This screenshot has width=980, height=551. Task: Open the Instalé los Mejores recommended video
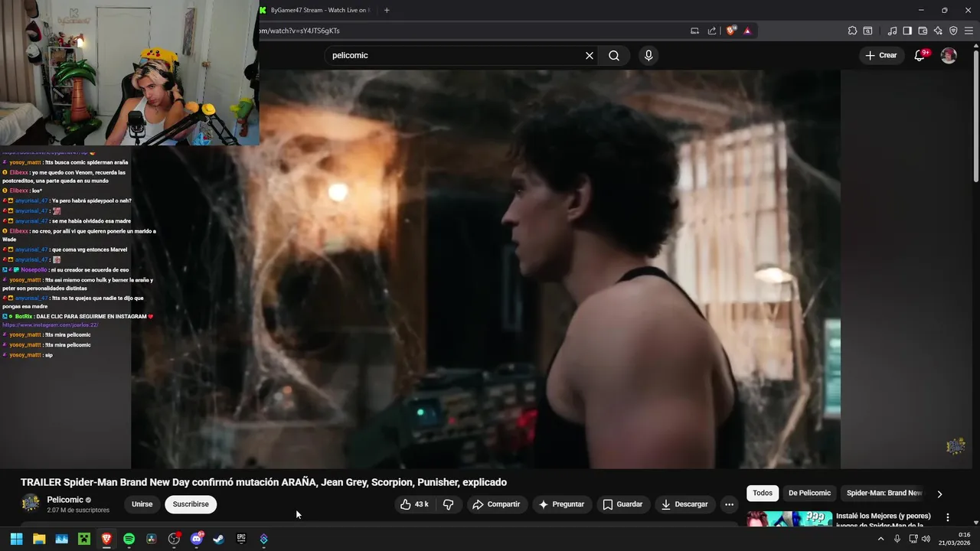point(884,520)
